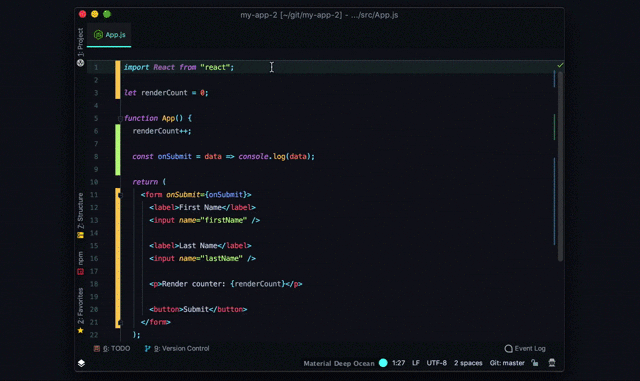Click 'console.log(data)' in line 8
640x381 pixels.
pos(276,156)
